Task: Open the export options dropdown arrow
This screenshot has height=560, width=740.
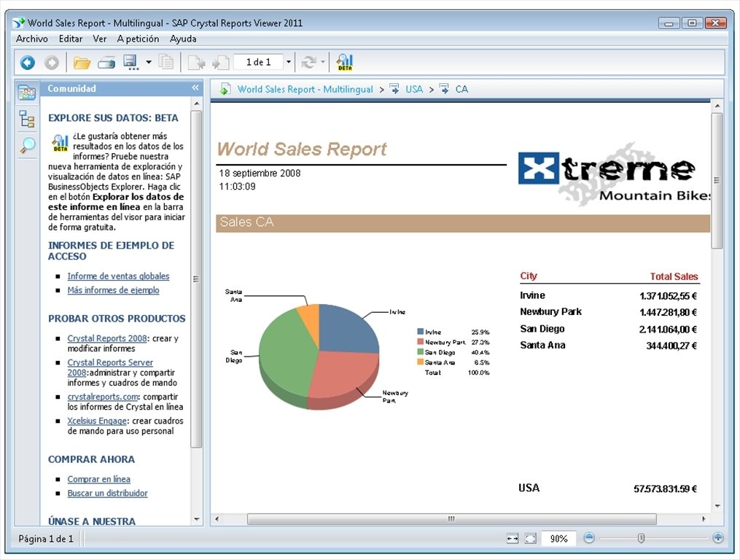Action: point(148,62)
